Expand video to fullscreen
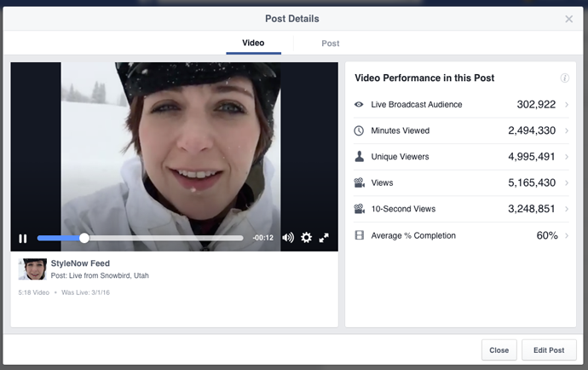 324,238
